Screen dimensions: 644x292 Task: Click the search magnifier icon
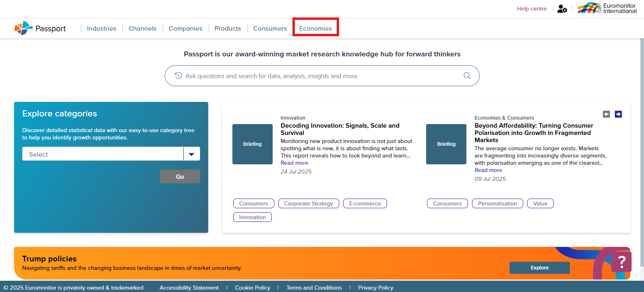coord(467,76)
